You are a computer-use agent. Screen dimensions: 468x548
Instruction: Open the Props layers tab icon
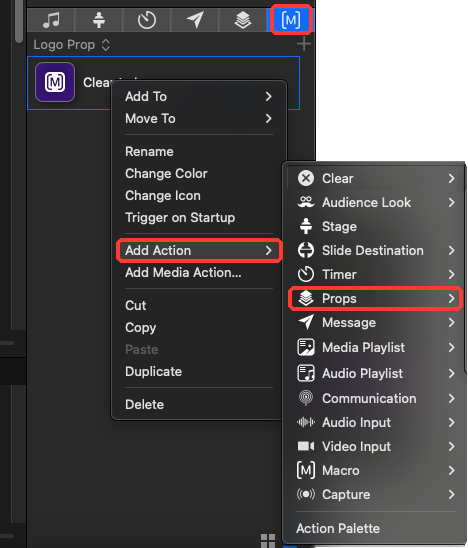point(243,20)
